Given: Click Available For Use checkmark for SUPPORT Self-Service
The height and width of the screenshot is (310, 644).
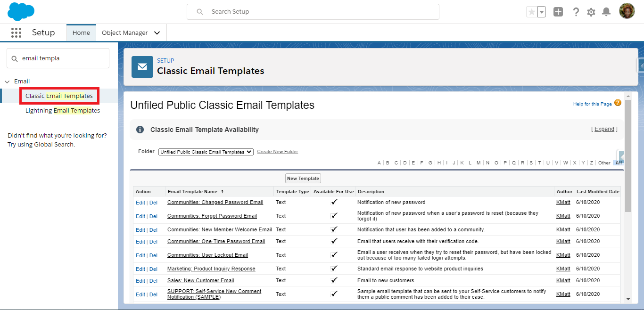Looking at the screenshot, I should pos(334,294).
